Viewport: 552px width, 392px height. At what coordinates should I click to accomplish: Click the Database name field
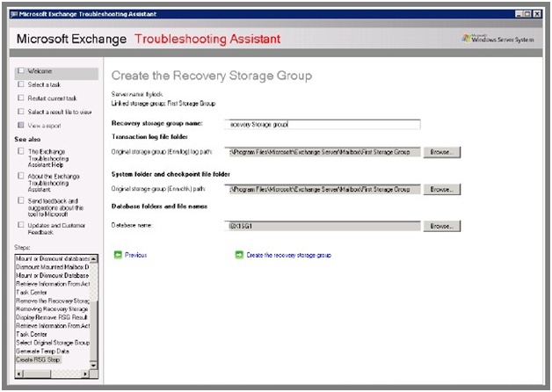pos(322,226)
